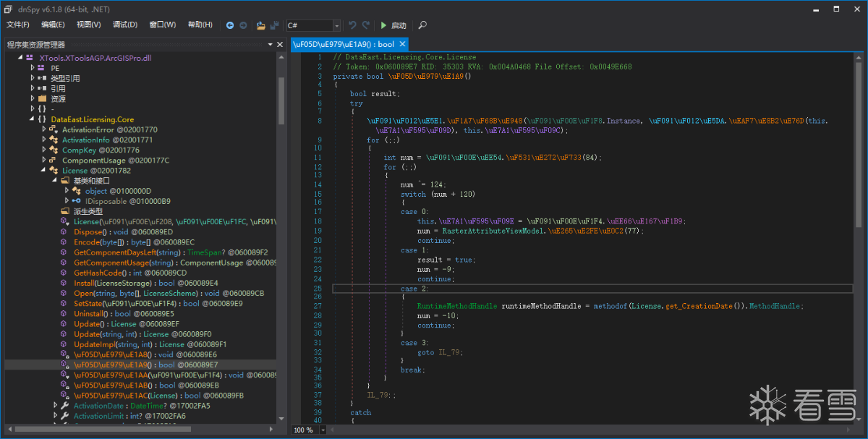The height and width of the screenshot is (439, 868).
Task: Open the C# language dropdown
Action: click(x=336, y=25)
